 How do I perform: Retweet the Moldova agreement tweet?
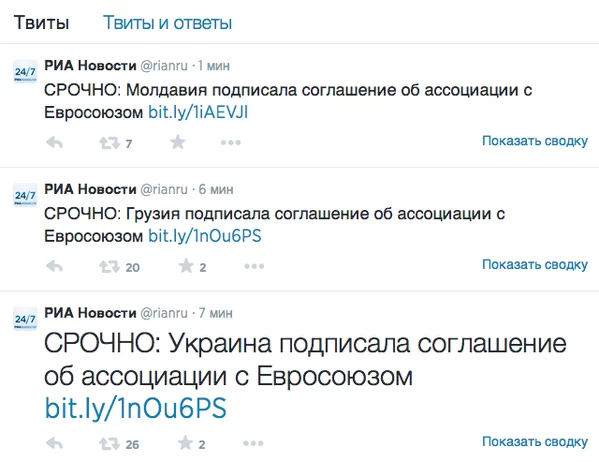(109, 143)
